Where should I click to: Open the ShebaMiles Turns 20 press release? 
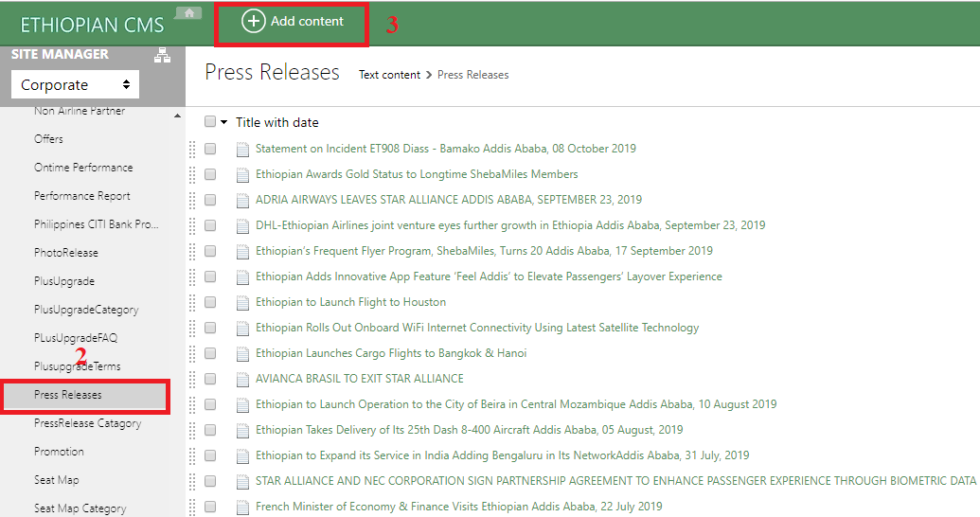tap(484, 251)
